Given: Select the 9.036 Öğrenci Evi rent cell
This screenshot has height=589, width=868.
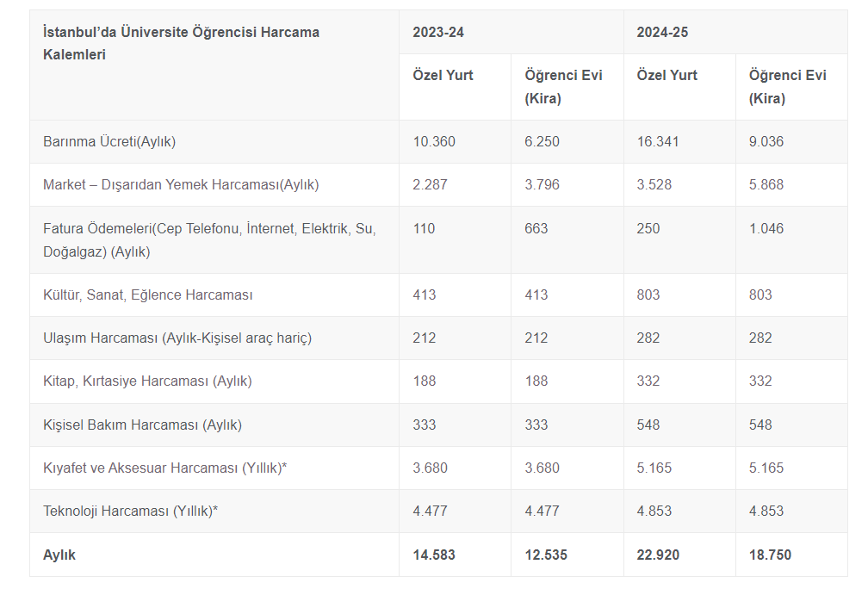Looking at the screenshot, I should click(x=766, y=141).
